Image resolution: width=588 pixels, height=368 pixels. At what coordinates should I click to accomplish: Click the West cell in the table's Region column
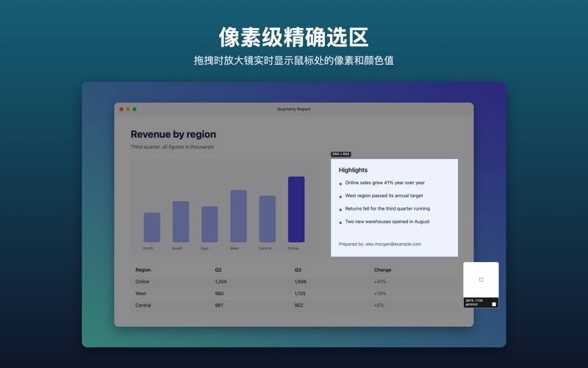click(141, 294)
